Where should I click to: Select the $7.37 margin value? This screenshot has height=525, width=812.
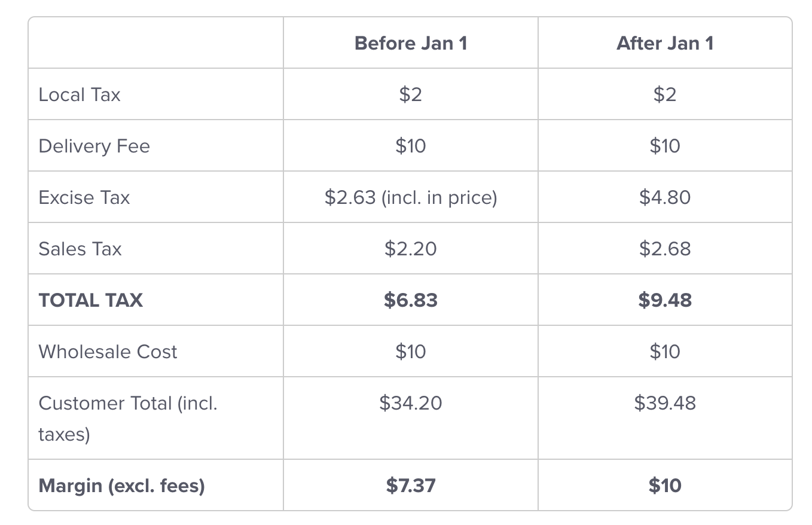tap(410, 486)
